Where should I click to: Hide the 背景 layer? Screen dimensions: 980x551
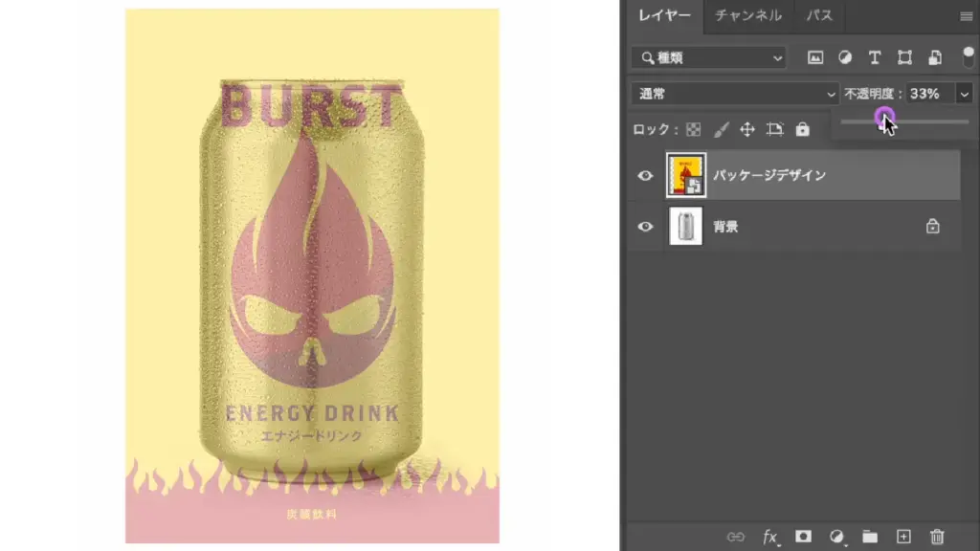[x=646, y=227]
